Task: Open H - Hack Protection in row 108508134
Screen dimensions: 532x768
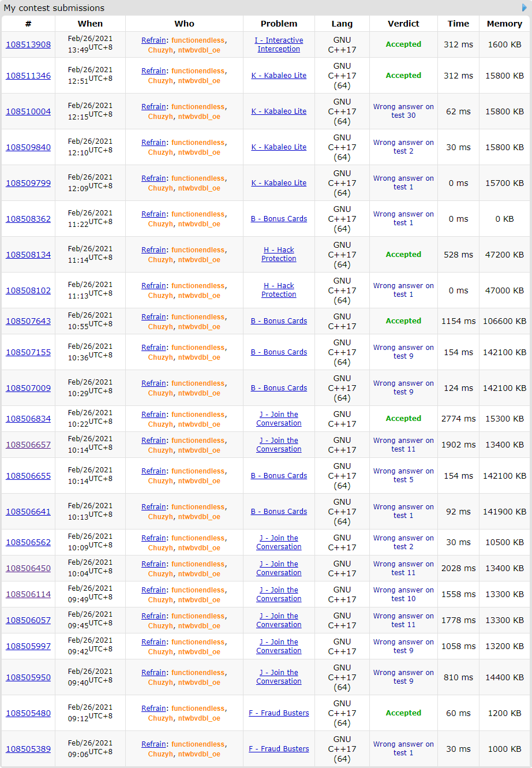Action: click(279, 254)
